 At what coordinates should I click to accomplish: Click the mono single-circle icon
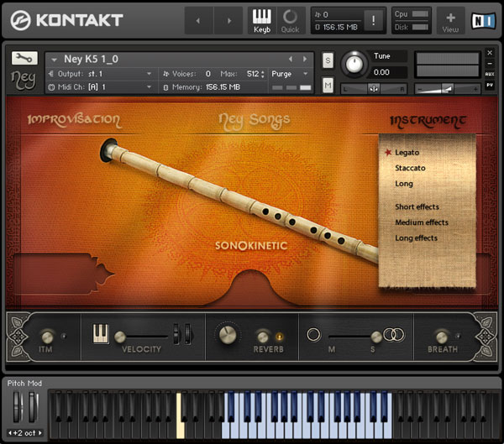313,335
